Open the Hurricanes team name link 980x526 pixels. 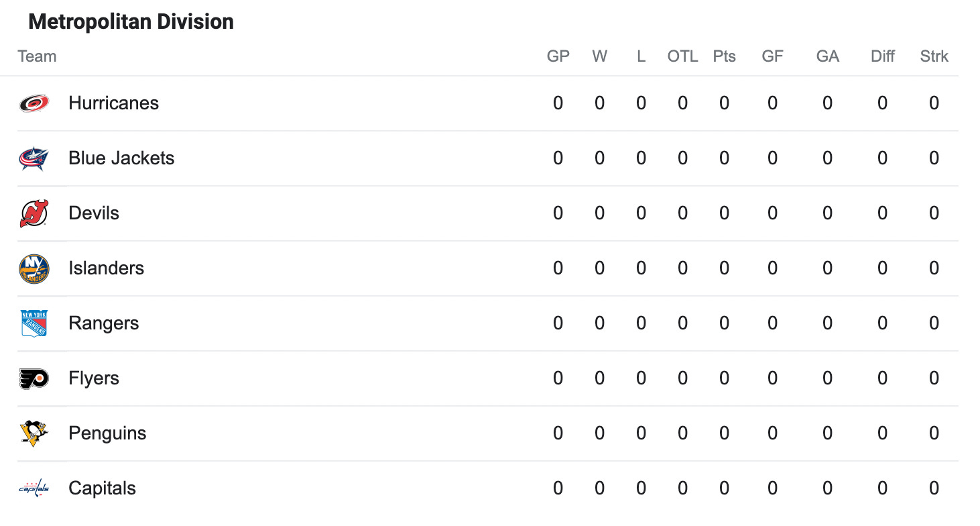point(114,103)
